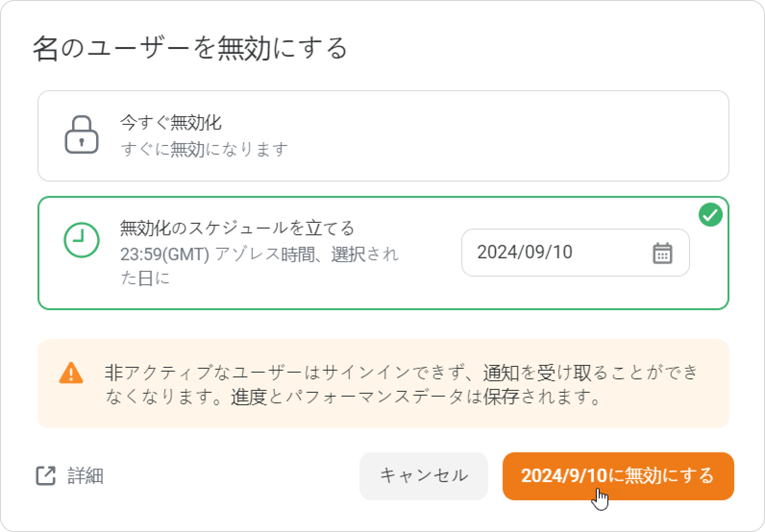Confirm with 2024/9/10に無効にする button
765x532 pixels.
pyautogui.click(x=618, y=476)
